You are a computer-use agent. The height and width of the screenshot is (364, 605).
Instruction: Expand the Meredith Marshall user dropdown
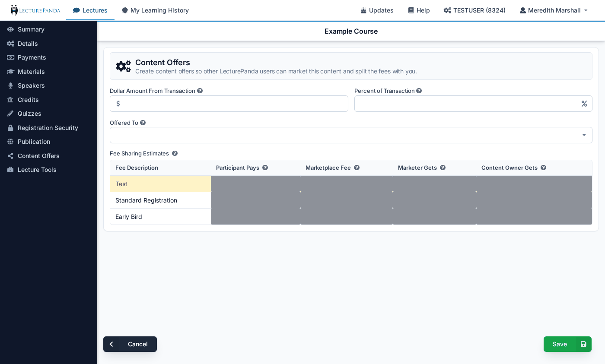pyautogui.click(x=554, y=10)
